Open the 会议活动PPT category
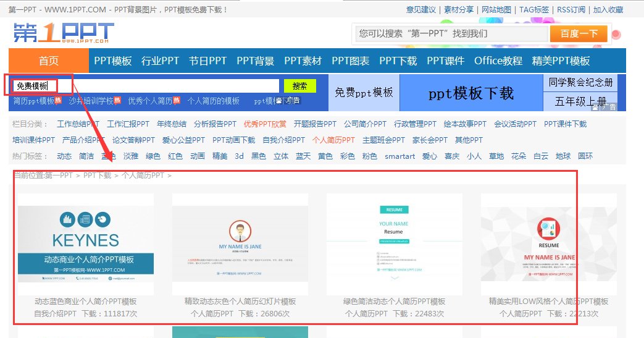644x338 pixels. pyautogui.click(x=515, y=124)
